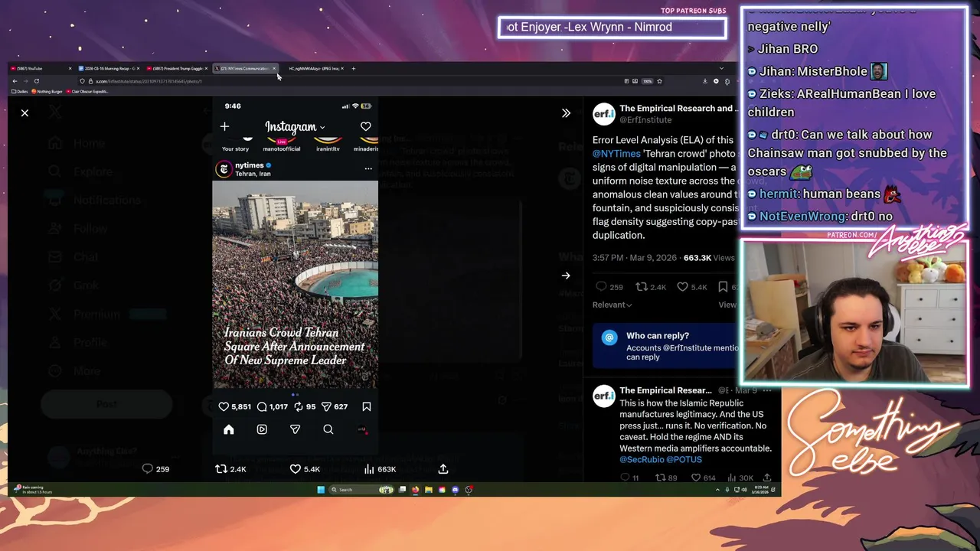The height and width of the screenshot is (551, 980).
Task: Click the browser reload button
Action: coord(36,81)
